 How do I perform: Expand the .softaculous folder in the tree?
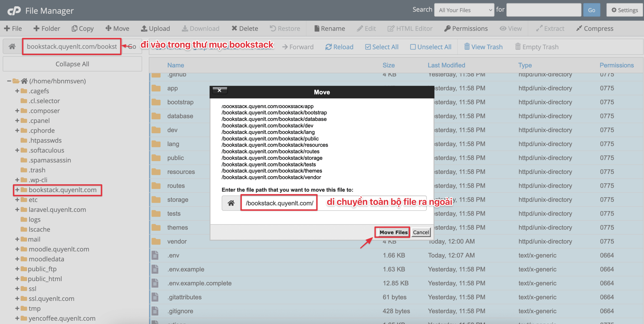(x=17, y=150)
